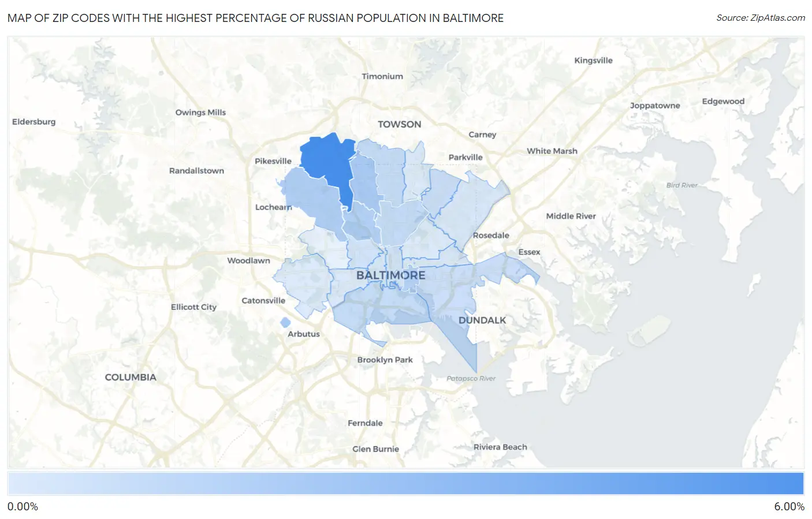Click the small blue zip area near Arbutus
The width and height of the screenshot is (812, 519).
coord(285,323)
